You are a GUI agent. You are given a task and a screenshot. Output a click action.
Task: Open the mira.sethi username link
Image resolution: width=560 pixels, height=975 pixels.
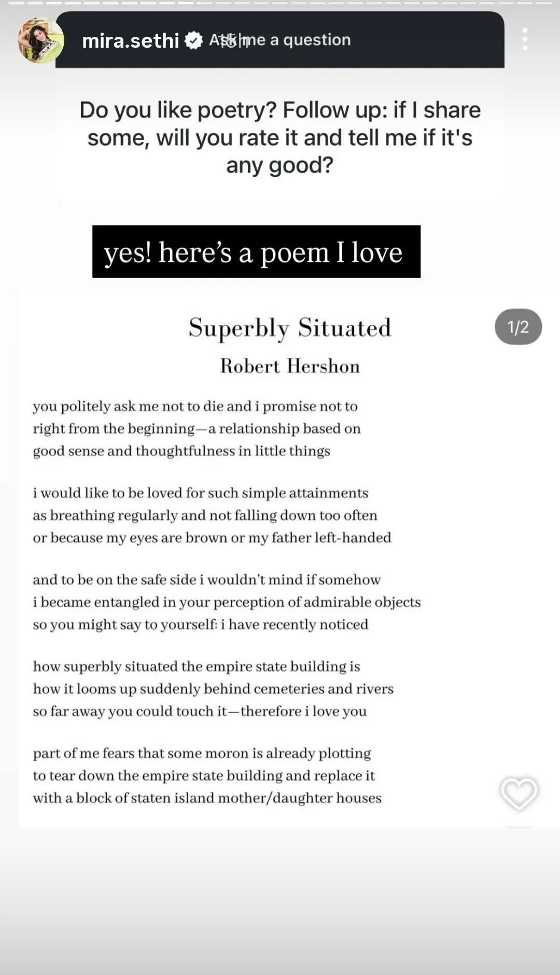coord(130,40)
